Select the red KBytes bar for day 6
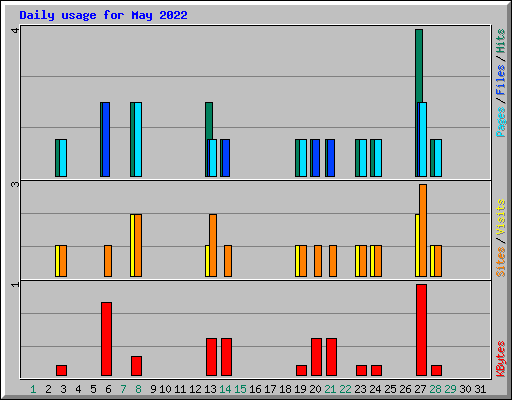This screenshot has height=400, width=512. point(106,339)
